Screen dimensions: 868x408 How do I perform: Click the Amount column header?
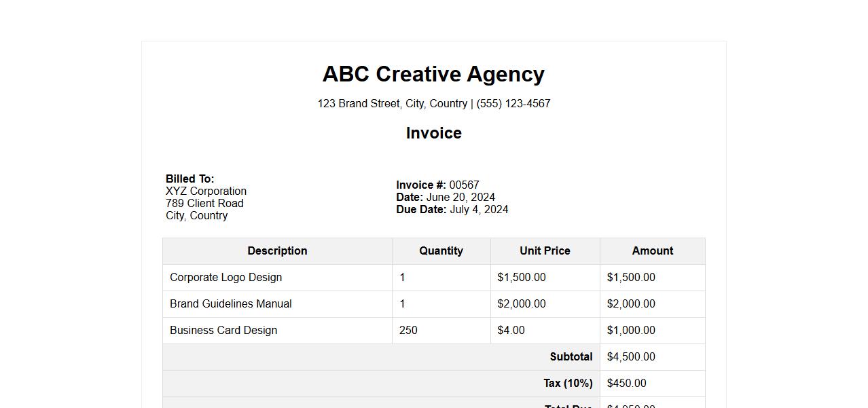click(x=652, y=251)
